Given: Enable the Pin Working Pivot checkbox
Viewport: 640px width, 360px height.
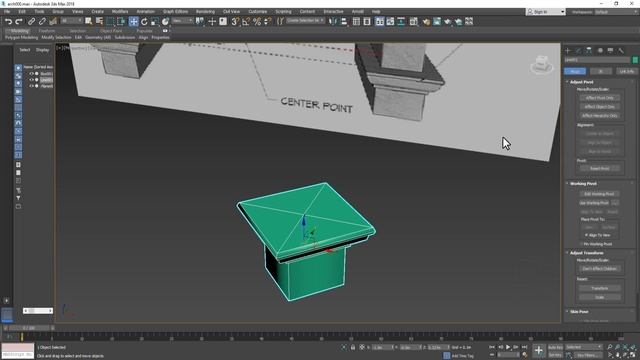Looking at the screenshot, I should pyautogui.click(x=581, y=244).
